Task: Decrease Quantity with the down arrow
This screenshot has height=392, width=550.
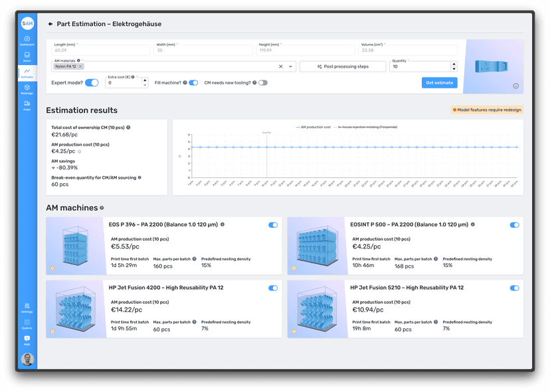Action: pos(454,69)
